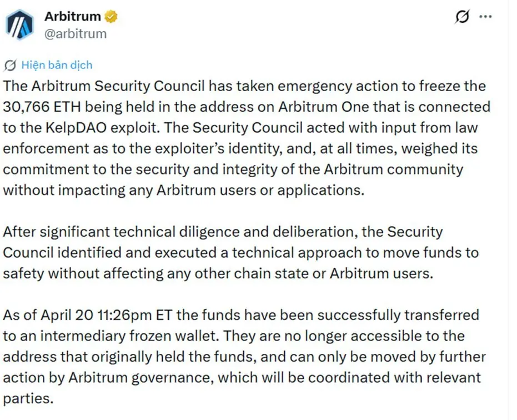Click the phrase 'intermediary frozen wallet'
Screen dimensions: 517x420
click(x=129, y=336)
